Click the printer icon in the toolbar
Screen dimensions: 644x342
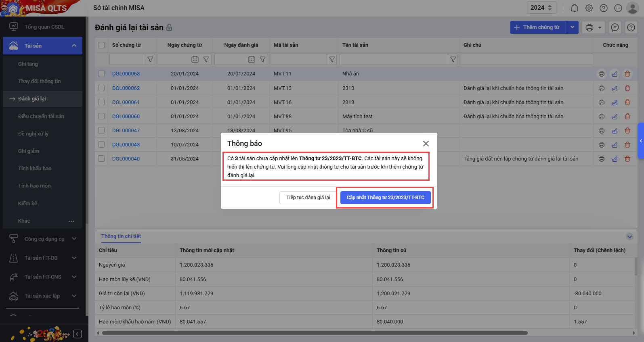coord(589,27)
